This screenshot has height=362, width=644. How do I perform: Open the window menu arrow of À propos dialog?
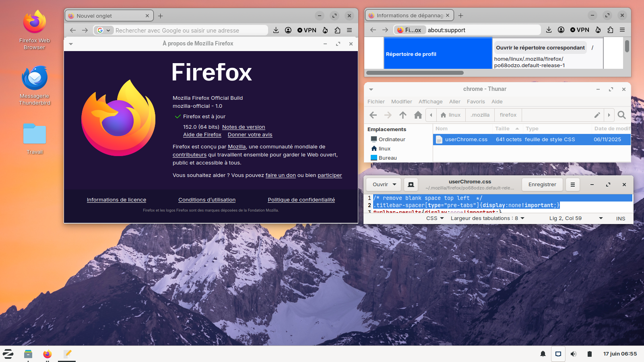coord(71,44)
